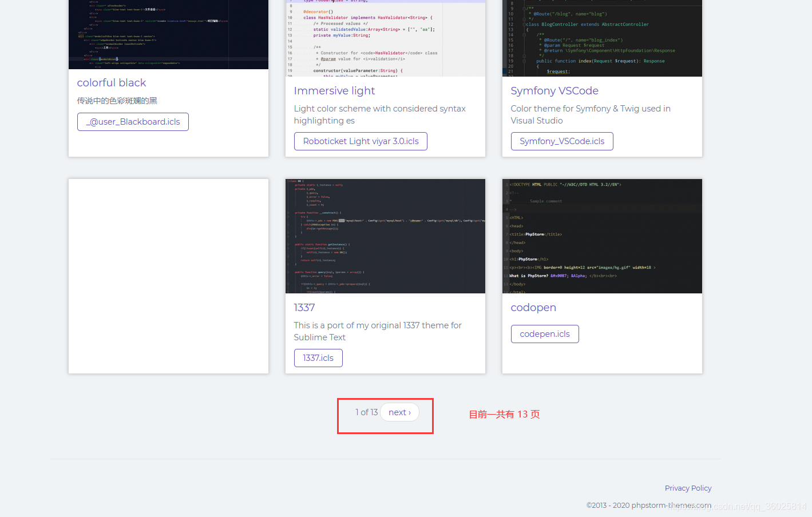Download the Symfony_VSCode.icls theme file
Image resolution: width=812 pixels, height=517 pixels.
561,141
